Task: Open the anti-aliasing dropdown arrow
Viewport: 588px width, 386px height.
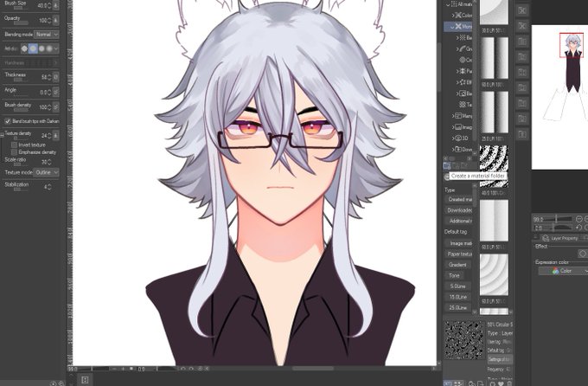Action: point(56,48)
